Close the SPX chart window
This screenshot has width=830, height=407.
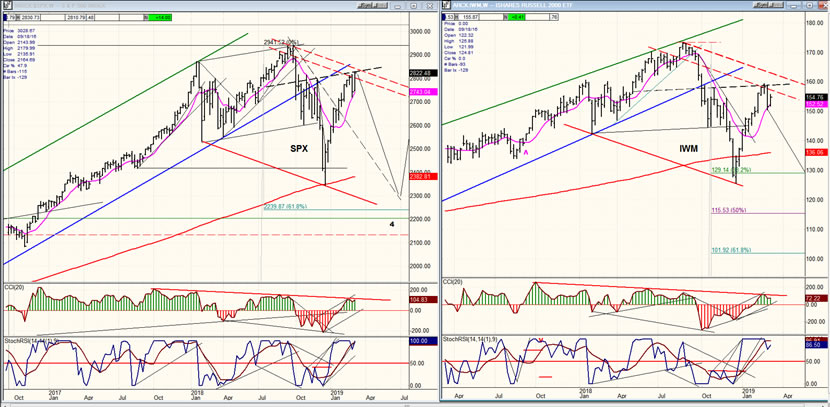429,6
